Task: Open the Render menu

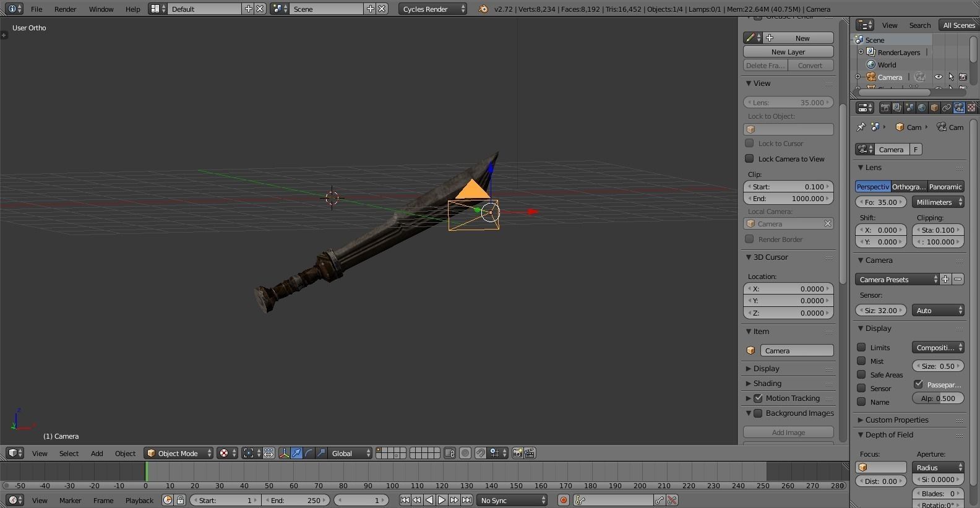Action: coord(65,9)
